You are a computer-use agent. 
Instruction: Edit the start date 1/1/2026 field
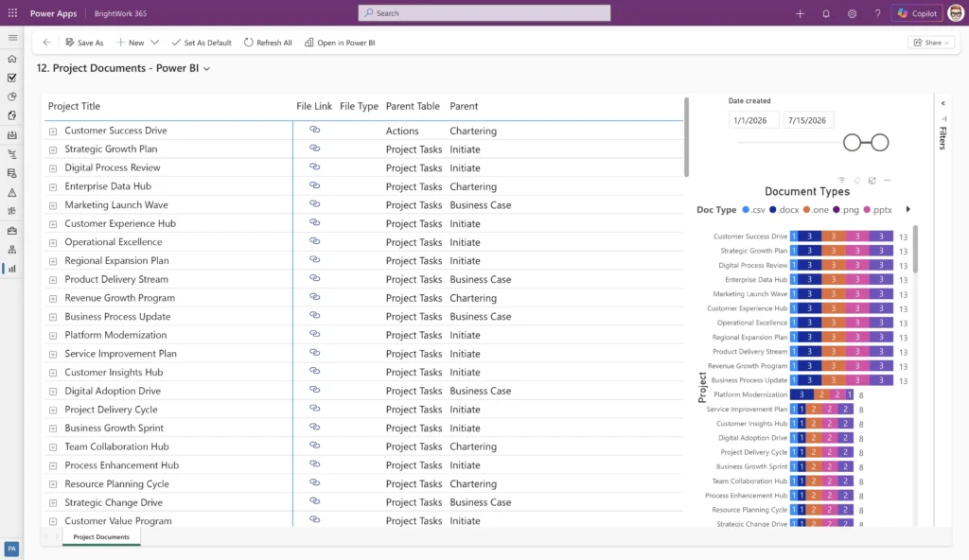click(753, 120)
